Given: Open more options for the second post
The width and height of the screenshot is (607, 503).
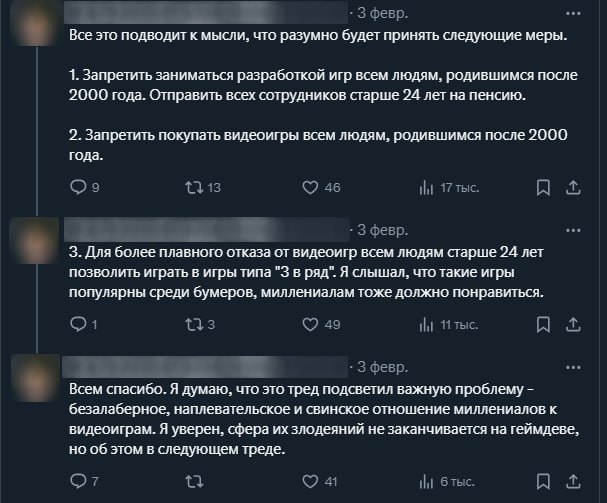Looking at the screenshot, I should click(x=573, y=228).
